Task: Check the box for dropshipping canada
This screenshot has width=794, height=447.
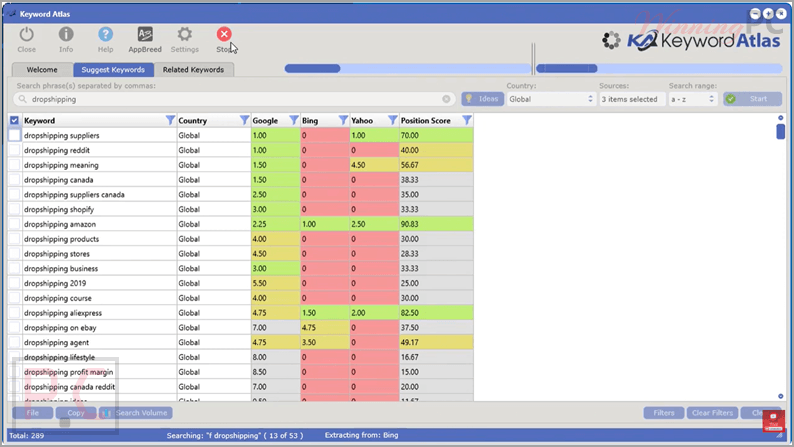Action: click(x=14, y=180)
